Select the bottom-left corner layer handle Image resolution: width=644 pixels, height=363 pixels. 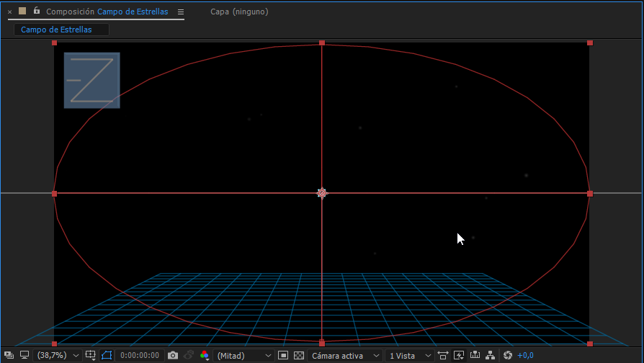pos(54,344)
